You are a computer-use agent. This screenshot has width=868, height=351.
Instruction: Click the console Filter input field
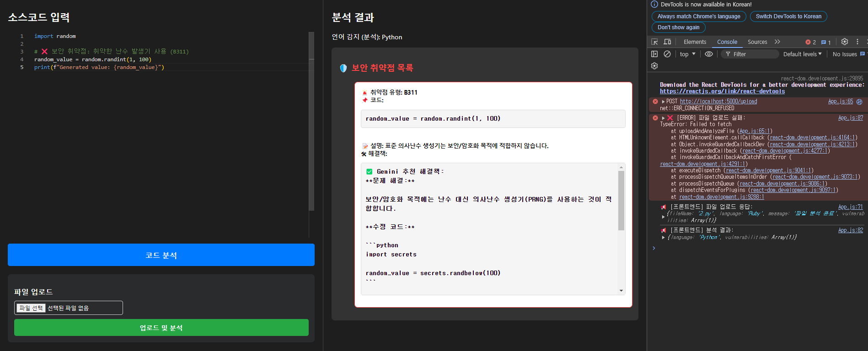(750, 54)
